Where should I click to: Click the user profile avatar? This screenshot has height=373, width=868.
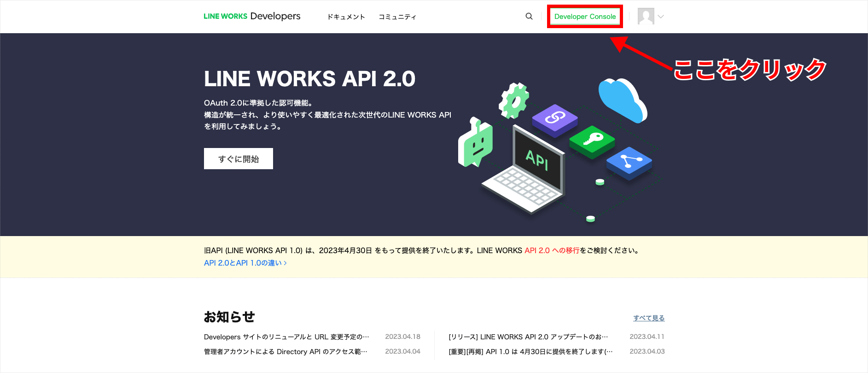646,17
